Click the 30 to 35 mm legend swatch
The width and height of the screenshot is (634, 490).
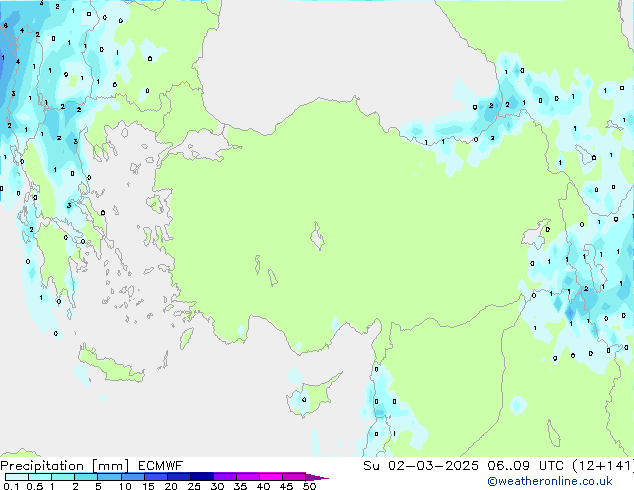point(224,477)
